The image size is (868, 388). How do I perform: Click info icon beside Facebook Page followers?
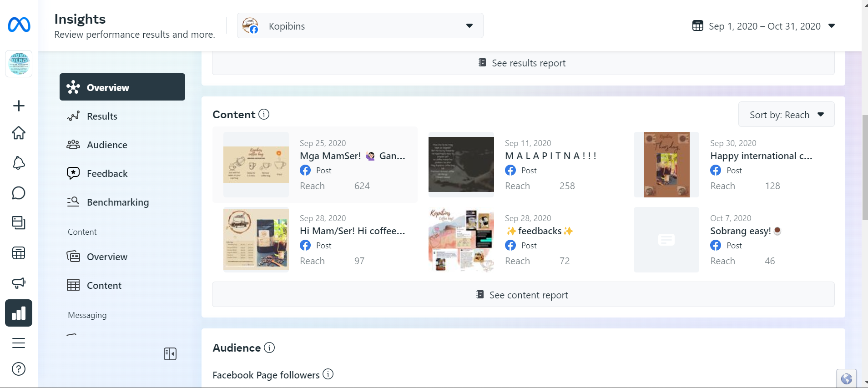point(328,374)
